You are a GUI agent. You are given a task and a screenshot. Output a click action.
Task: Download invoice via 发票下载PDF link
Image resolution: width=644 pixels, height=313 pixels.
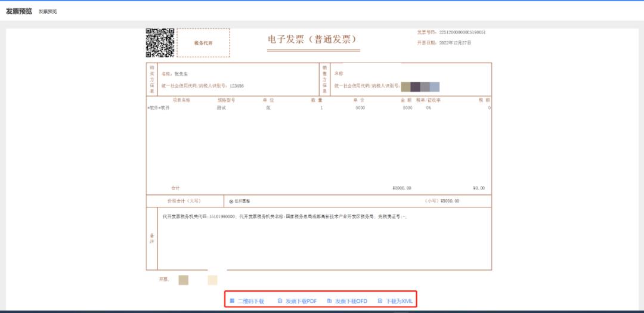(x=301, y=301)
